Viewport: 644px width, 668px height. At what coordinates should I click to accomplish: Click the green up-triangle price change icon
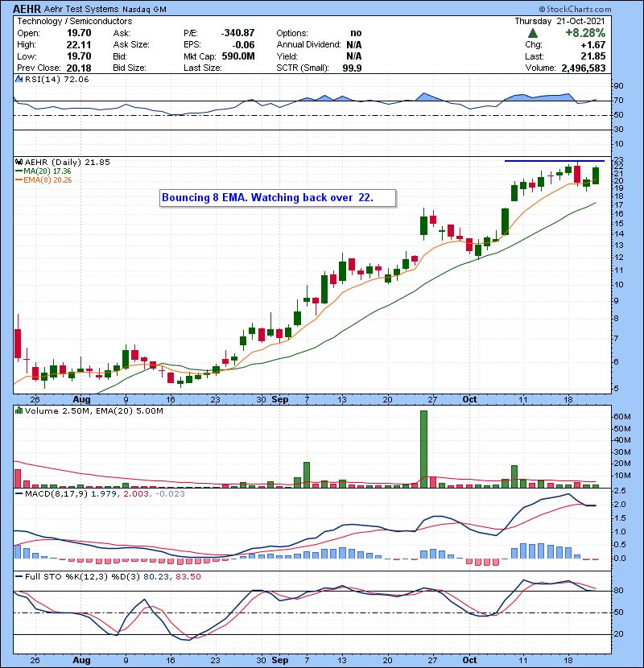(532, 33)
